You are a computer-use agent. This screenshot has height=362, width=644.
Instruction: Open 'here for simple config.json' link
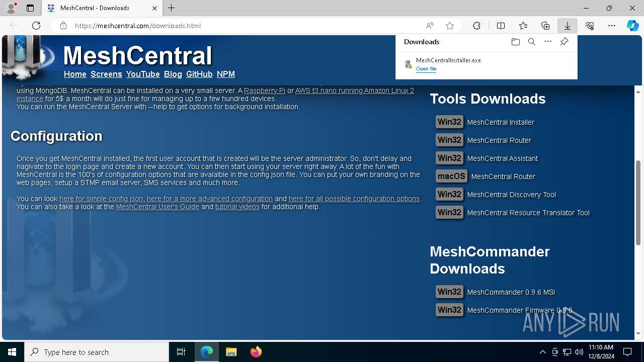tap(101, 199)
